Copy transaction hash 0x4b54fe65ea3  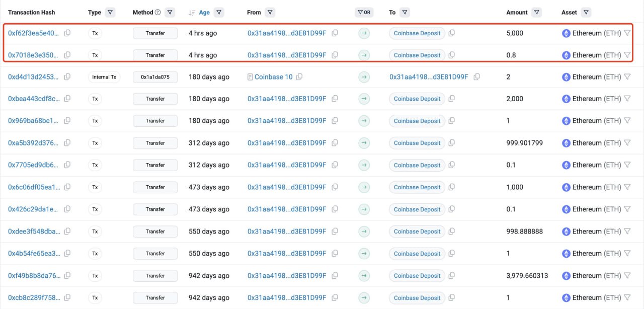click(67, 254)
